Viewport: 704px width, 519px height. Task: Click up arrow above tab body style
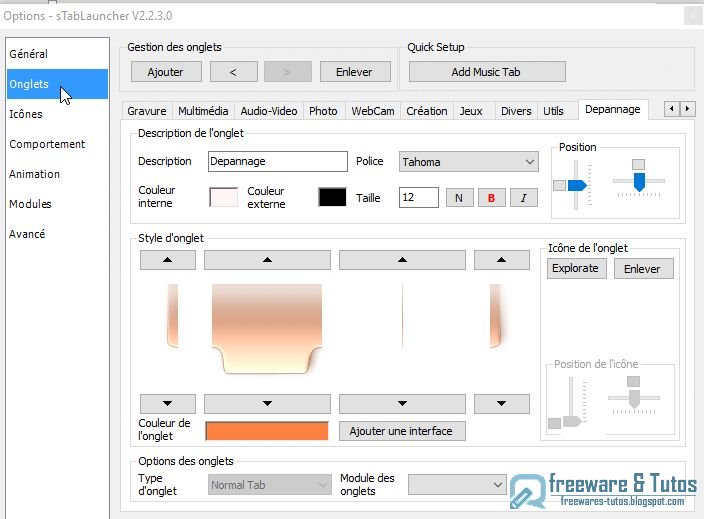pyautogui.click(x=268, y=260)
